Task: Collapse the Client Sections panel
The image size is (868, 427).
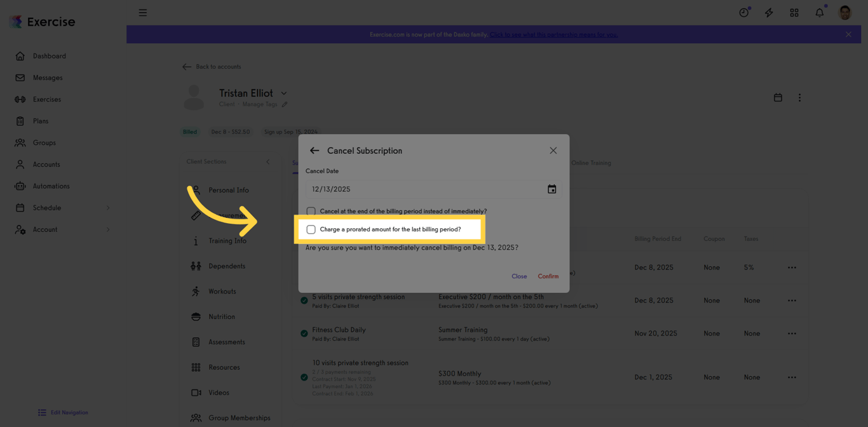Action: tap(268, 161)
